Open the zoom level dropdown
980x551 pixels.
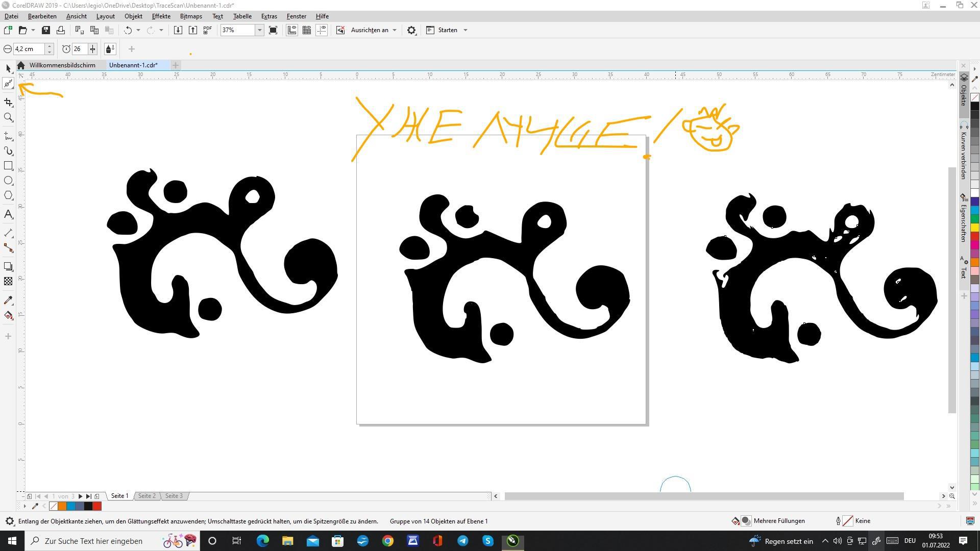[x=259, y=30]
